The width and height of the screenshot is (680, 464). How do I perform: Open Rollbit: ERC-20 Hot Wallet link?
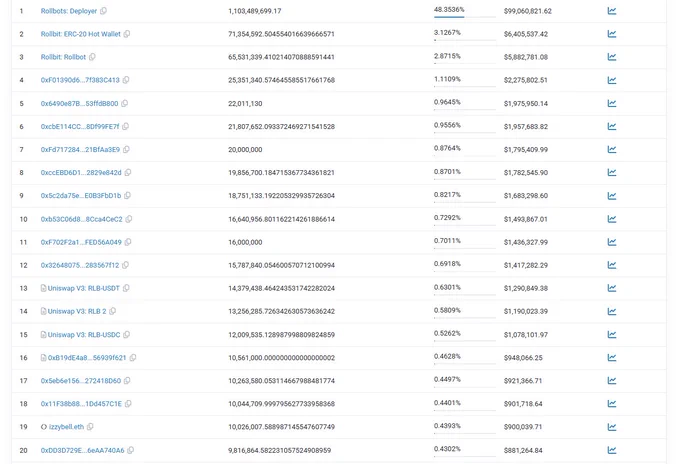coord(81,34)
